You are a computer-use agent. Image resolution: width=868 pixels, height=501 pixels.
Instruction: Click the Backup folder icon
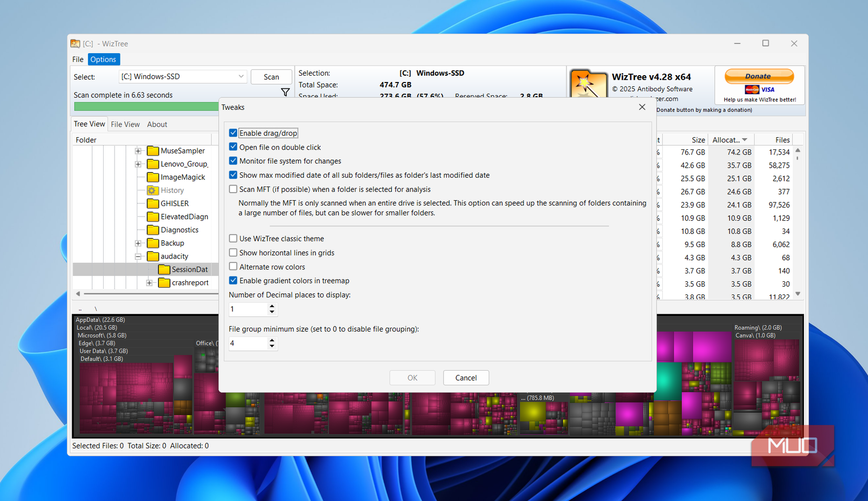coord(153,243)
